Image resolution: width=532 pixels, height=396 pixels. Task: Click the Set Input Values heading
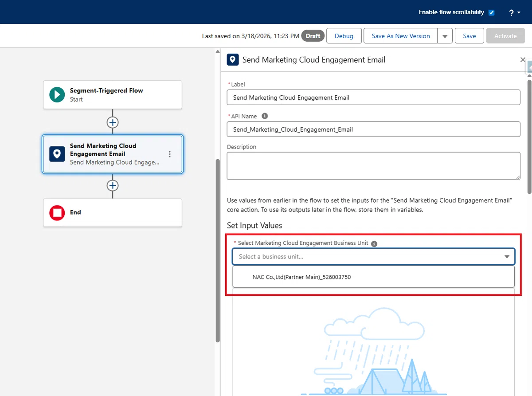pos(254,225)
